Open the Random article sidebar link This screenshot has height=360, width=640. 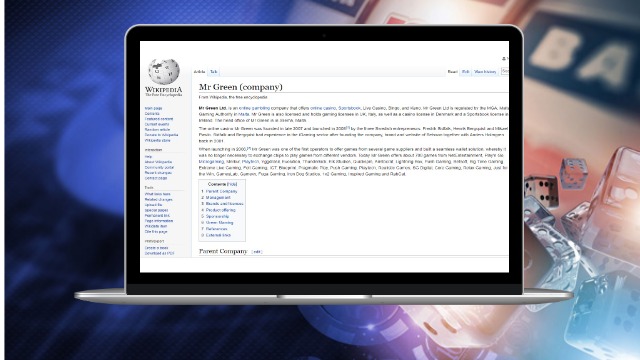coord(157,129)
